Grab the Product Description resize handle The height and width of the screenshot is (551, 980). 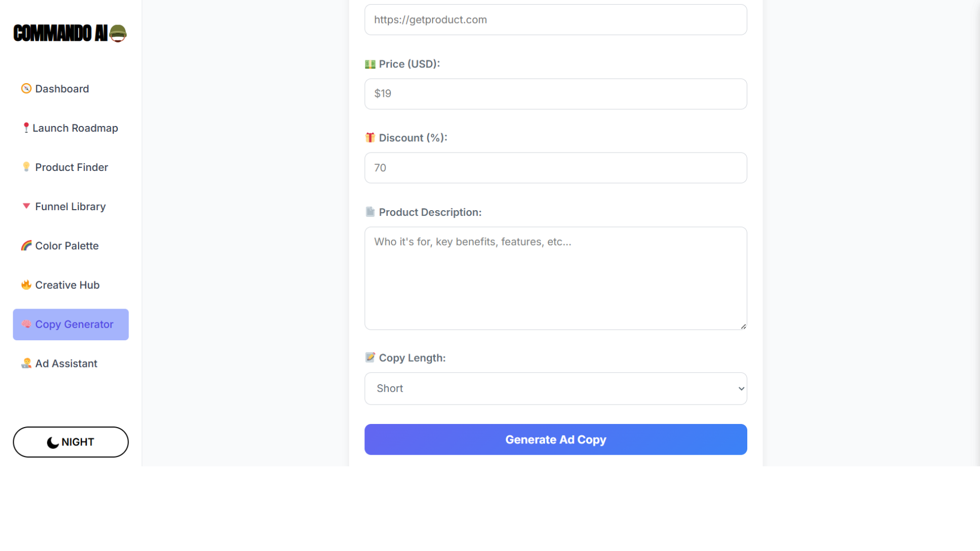point(743,326)
